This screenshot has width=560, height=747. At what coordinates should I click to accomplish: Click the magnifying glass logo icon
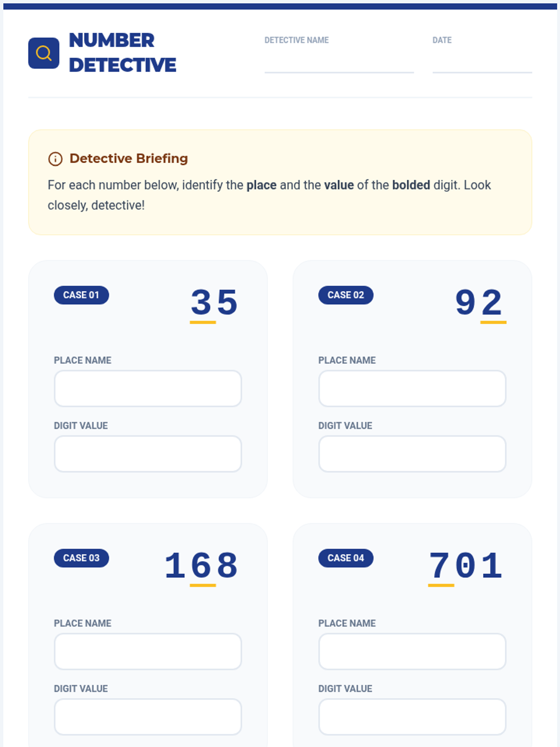pyautogui.click(x=44, y=53)
